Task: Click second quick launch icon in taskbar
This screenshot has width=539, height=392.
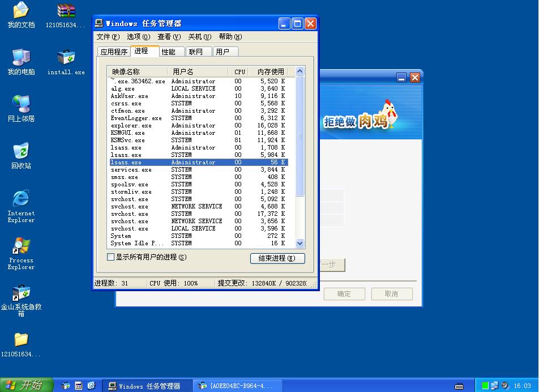Action: pos(78,386)
